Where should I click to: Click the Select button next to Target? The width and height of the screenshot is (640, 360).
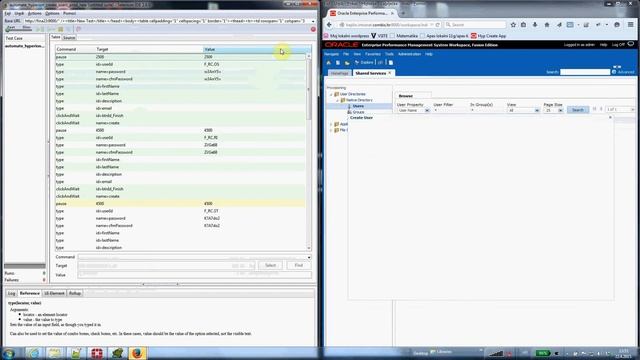270,265
